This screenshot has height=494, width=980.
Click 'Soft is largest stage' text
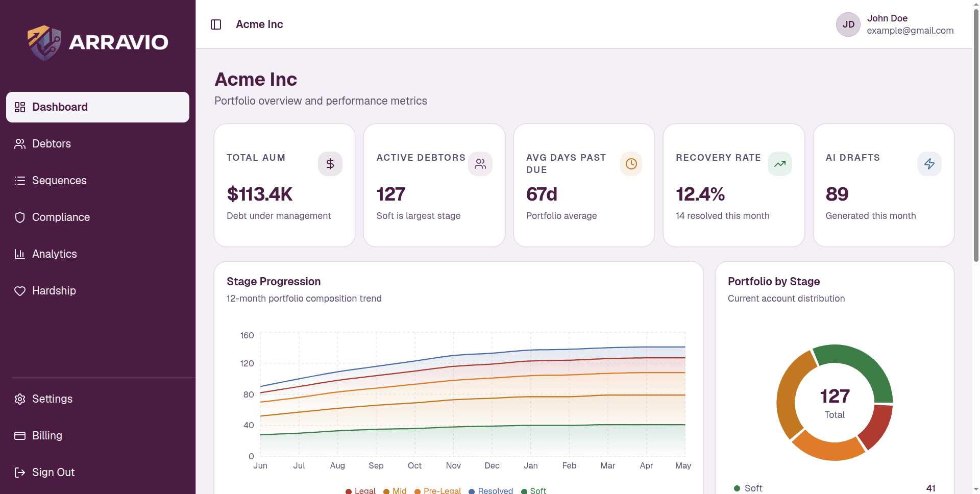[x=419, y=216]
